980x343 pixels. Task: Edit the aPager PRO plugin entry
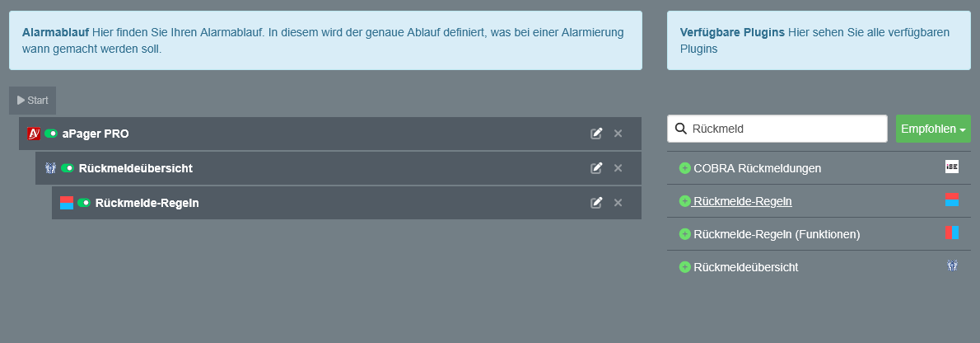(x=596, y=134)
